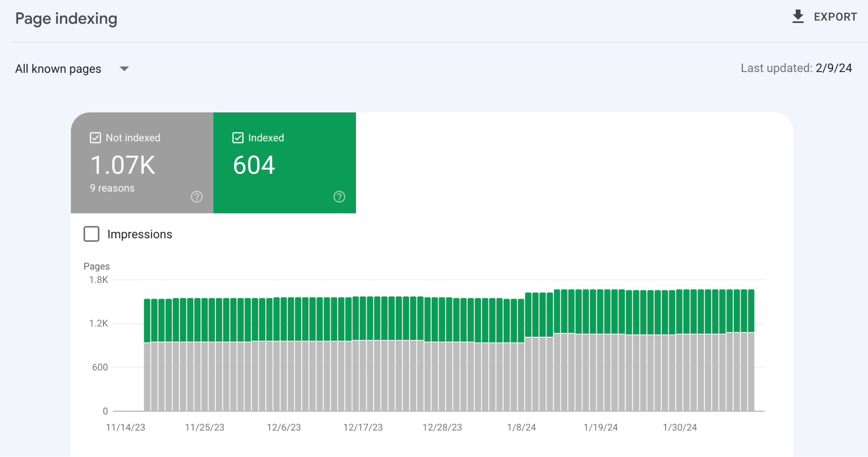This screenshot has height=457, width=868.
Task: Click the 12/17/23 axis date label
Action: click(363, 427)
